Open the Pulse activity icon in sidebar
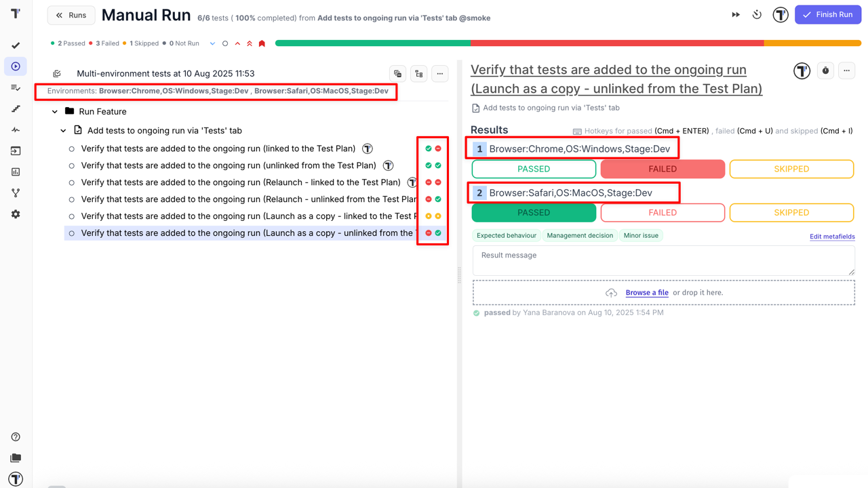Viewport: 868px width, 488px height. [x=16, y=129]
